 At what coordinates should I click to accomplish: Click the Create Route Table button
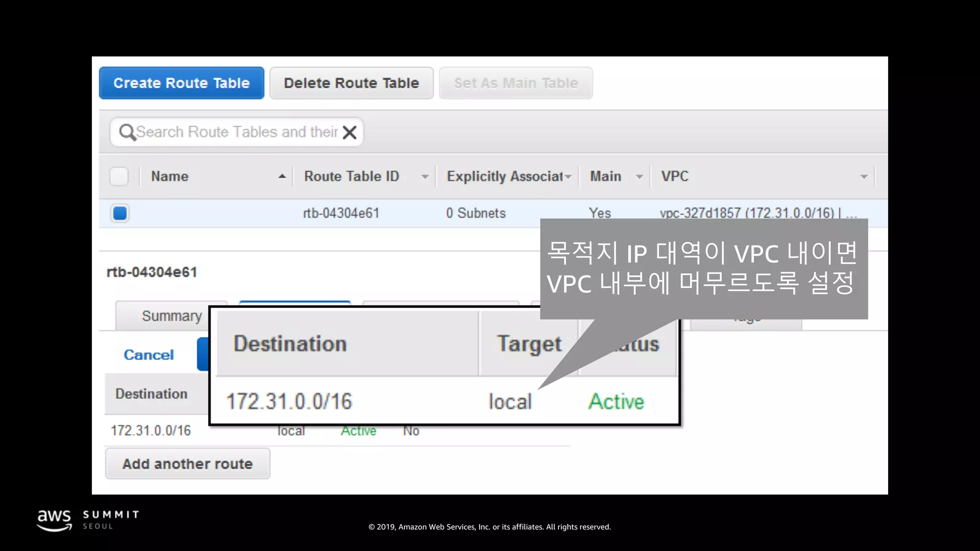point(181,83)
